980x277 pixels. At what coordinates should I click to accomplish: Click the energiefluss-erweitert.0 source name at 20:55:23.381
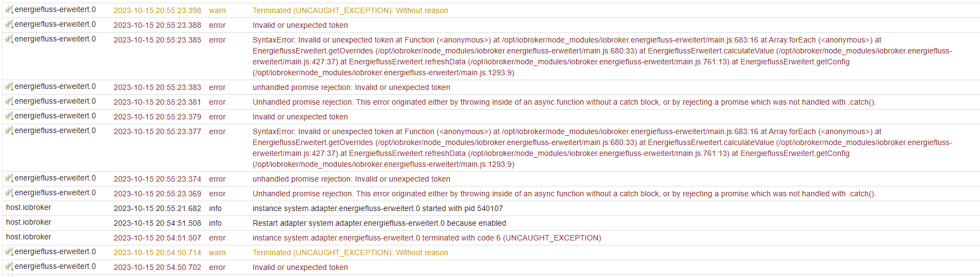[55, 101]
